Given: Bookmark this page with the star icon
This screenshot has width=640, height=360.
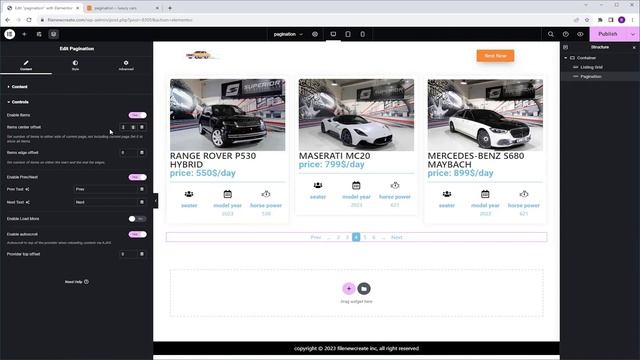Looking at the screenshot, I should pos(587,20).
